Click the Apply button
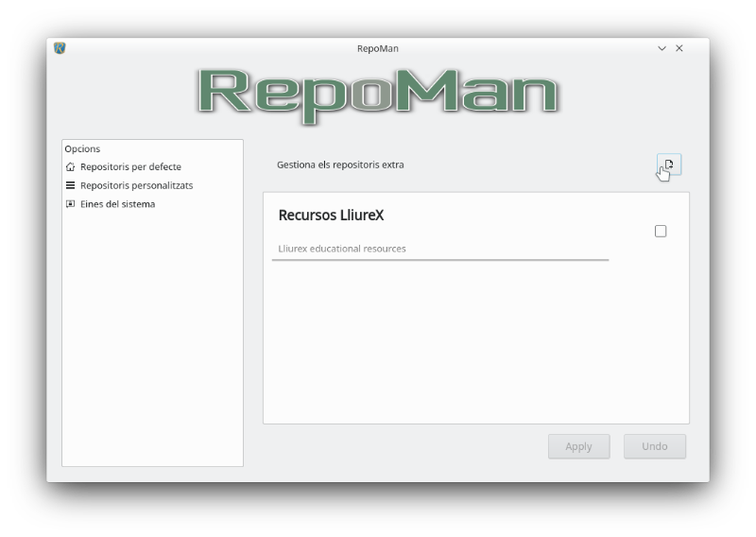Viewport: 756px width, 537px height. 578,446
